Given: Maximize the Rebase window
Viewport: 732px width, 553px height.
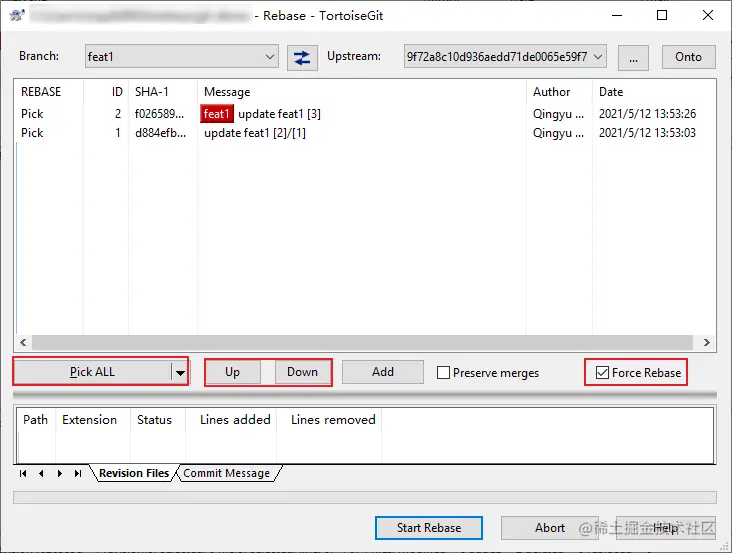Looking at the screenshot, I should 662,15.
